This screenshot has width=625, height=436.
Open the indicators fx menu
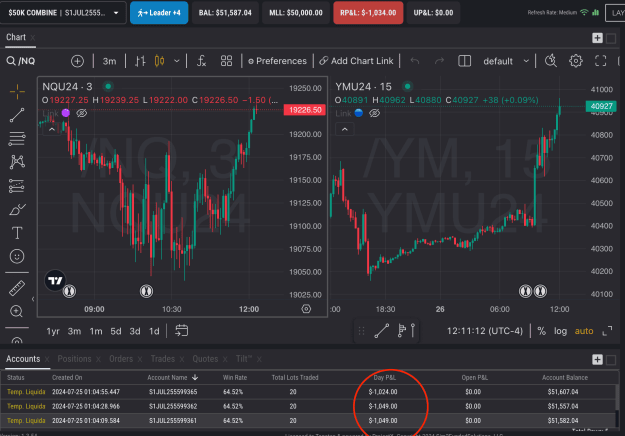(201, 61)
